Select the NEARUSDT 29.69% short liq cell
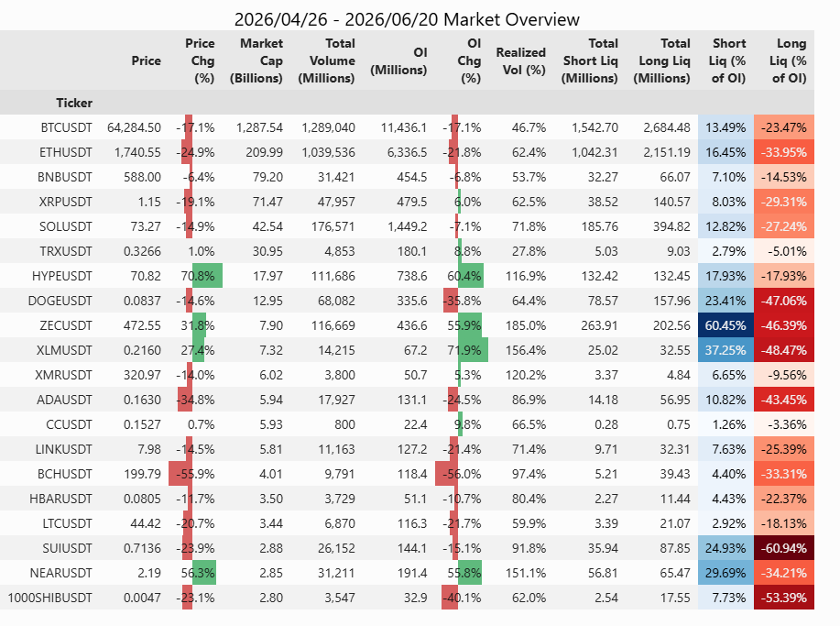The width and height of the screenshot is (840, 626). coord(725,573)
